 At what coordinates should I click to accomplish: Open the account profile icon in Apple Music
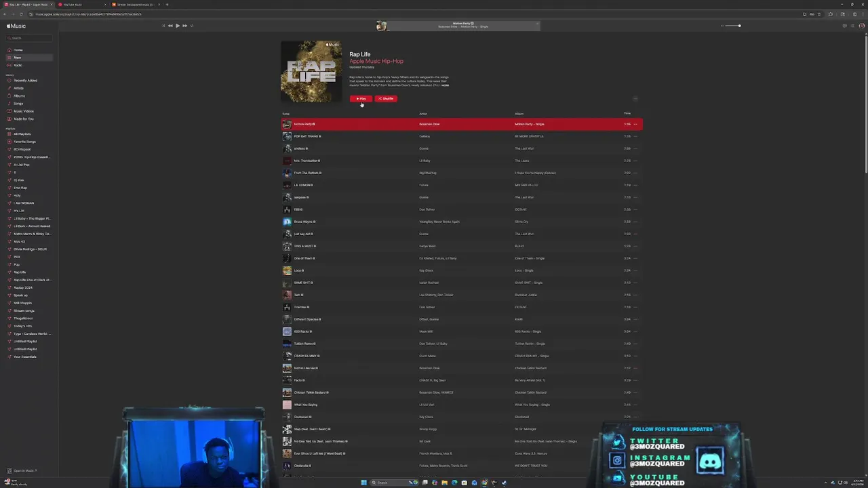(x=862, y=26)
